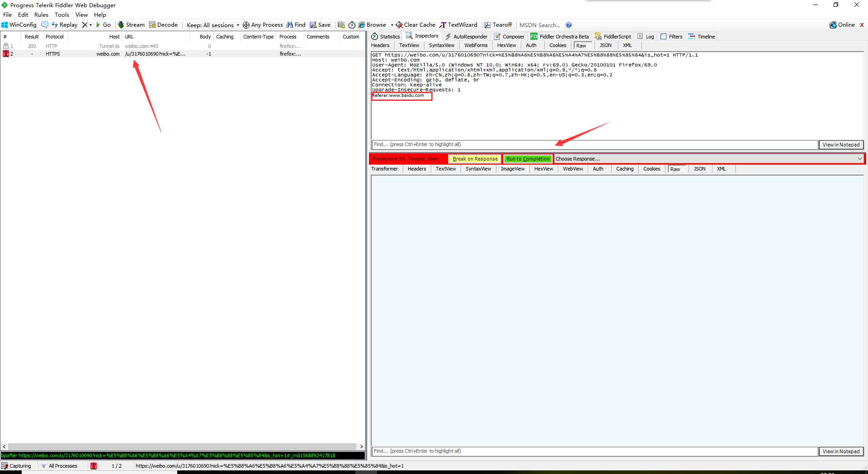Image resolution: width=868 pixels, height=474 pixels.
Task: Click the screenshot camera toolbar icon
Action: [x=341, y=25]
